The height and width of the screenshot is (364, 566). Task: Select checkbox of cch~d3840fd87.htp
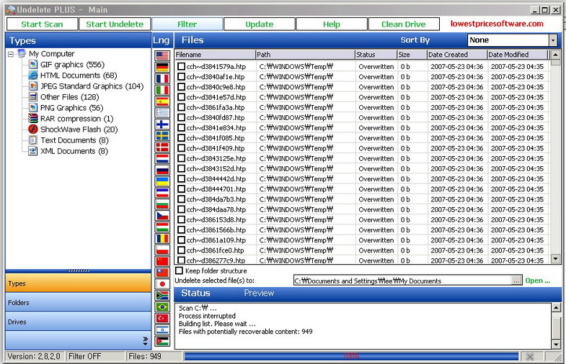181,117
